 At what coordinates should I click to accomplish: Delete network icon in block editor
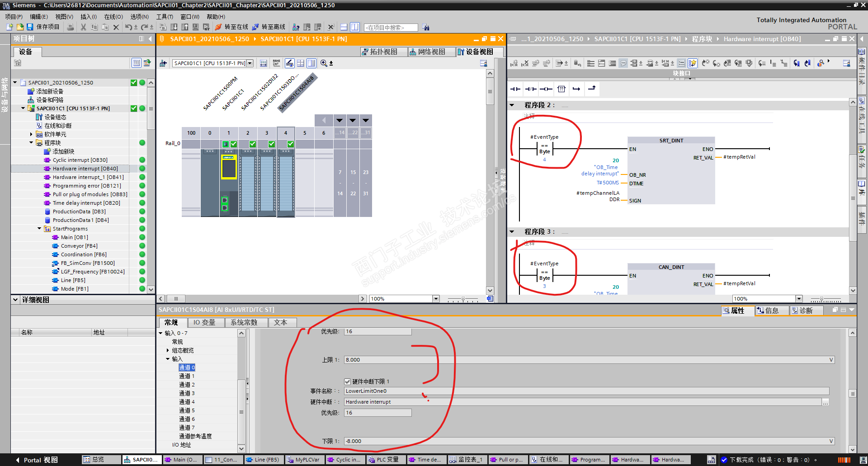(x=525, y=63)
